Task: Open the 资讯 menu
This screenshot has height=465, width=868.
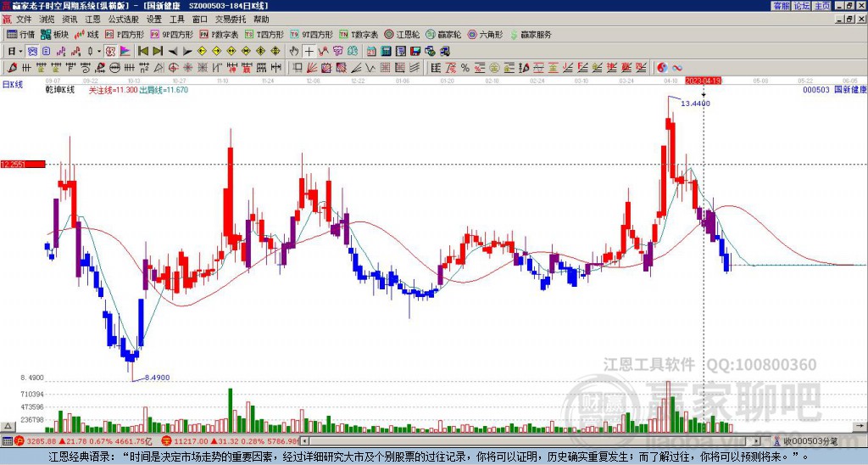Action: point(70,20)
